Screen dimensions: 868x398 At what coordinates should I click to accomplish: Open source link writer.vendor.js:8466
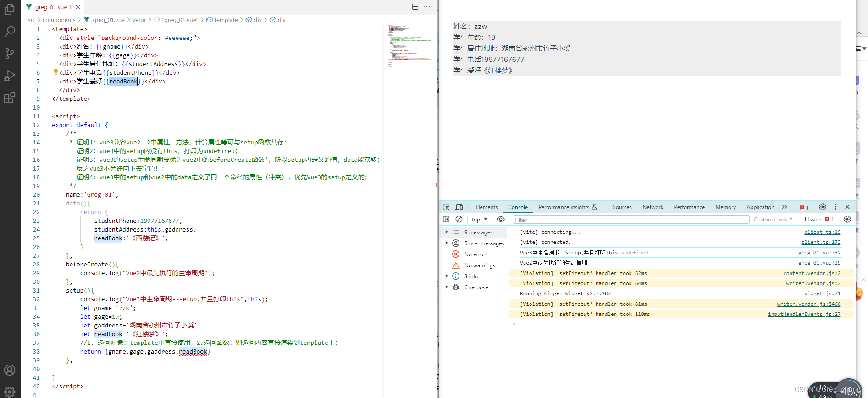(x=809, y=304)
